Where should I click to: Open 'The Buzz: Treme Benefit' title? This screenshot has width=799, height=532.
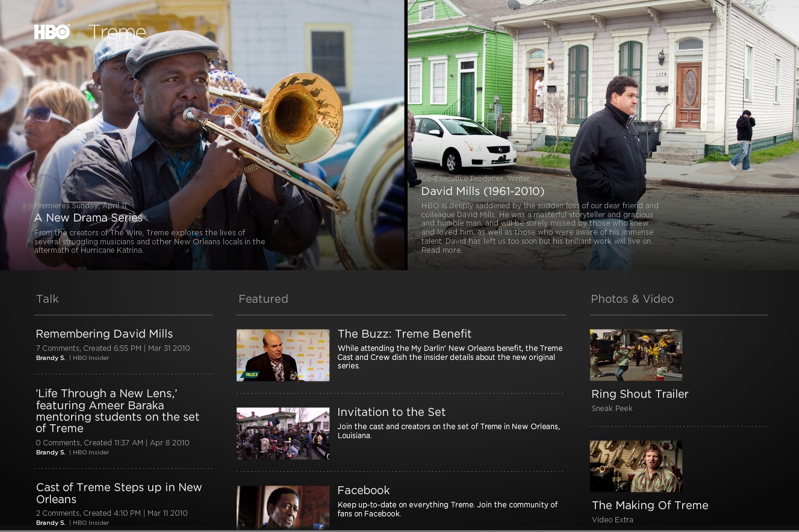(405, 334)
